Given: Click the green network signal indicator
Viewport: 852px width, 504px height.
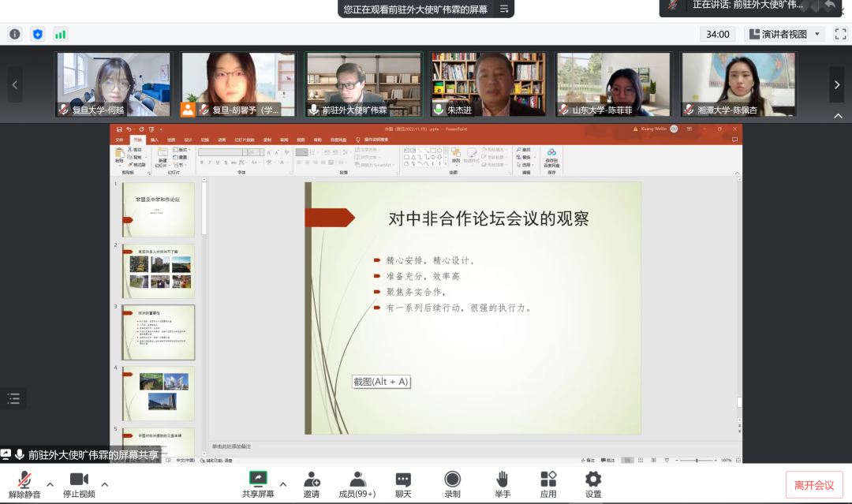Looking at the screenshot, I should coord(60,34).
